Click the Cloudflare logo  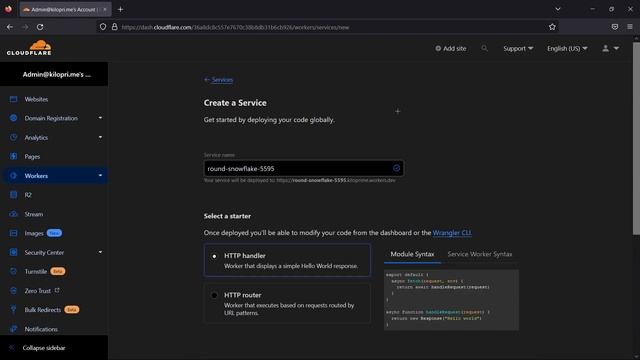coord(29,48)
